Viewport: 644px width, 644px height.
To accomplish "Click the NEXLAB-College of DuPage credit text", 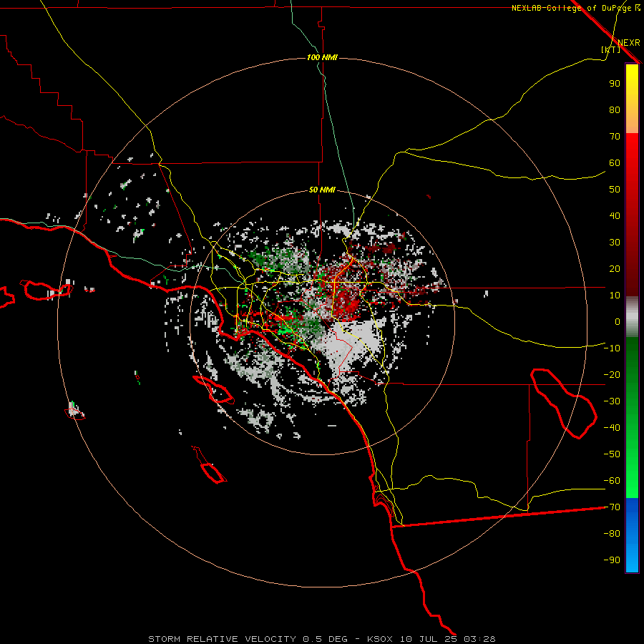I will point(575,8).
